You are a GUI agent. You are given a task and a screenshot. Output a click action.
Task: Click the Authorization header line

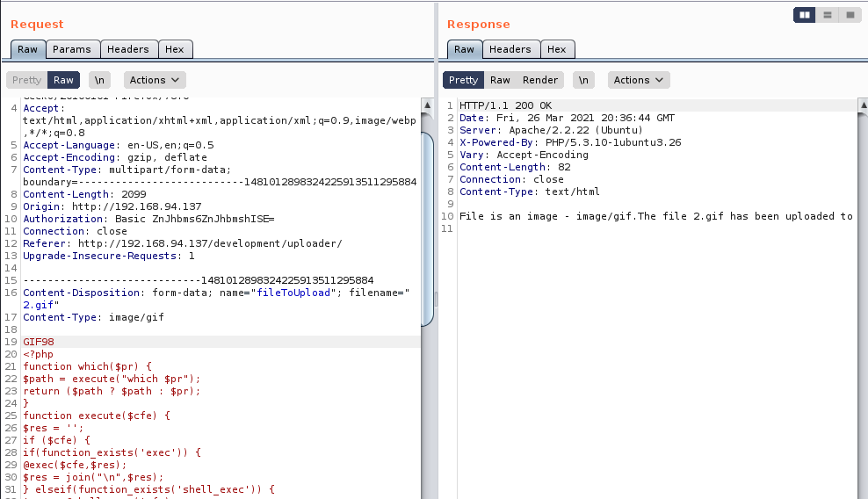tap(148, 219)
